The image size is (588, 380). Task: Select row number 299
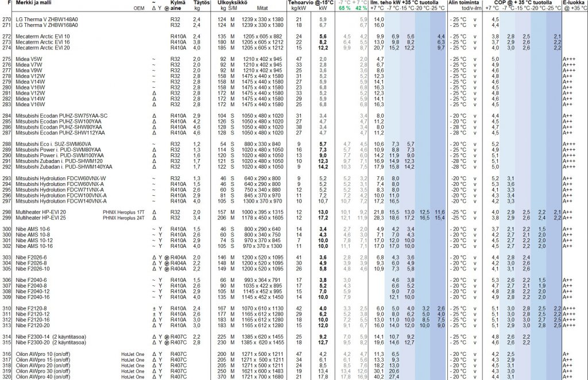[x=7, y=218]
